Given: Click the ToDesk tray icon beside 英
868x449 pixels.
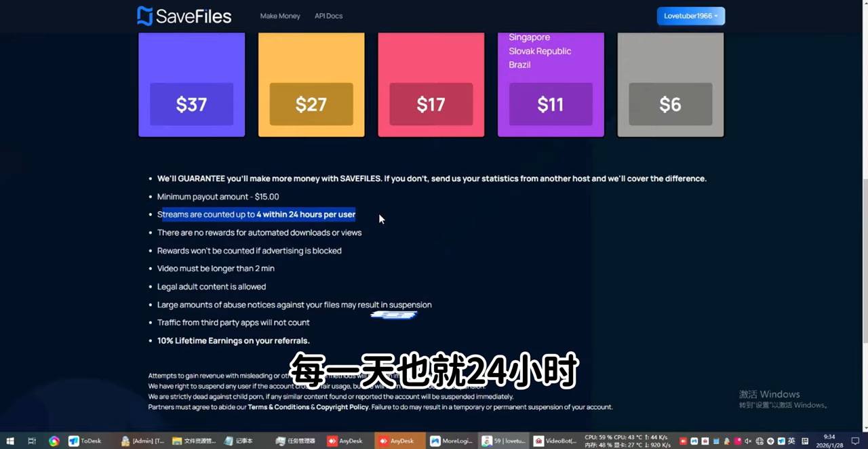Looking at the screenshot, I should point(781,441).
